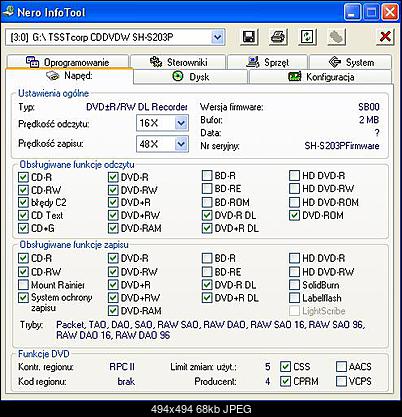Toggle DVD-ROM checkbox
The height and width of the screenshot is (417, 402).
(294, 215)
